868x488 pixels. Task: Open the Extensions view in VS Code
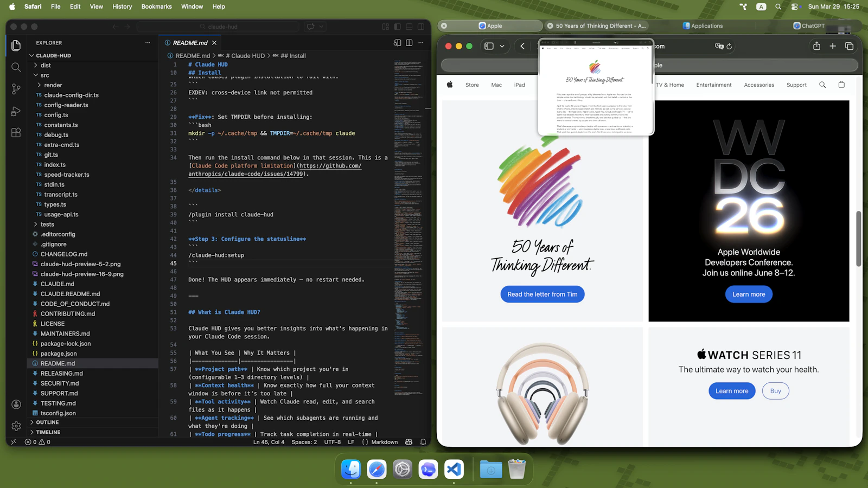pyautogui.click(x=16, y=133)
